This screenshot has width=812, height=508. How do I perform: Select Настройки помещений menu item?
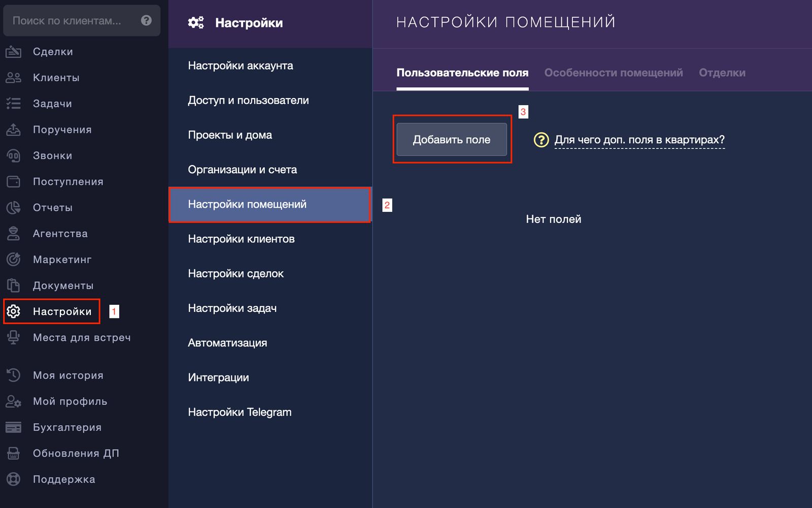pos(270,204)
